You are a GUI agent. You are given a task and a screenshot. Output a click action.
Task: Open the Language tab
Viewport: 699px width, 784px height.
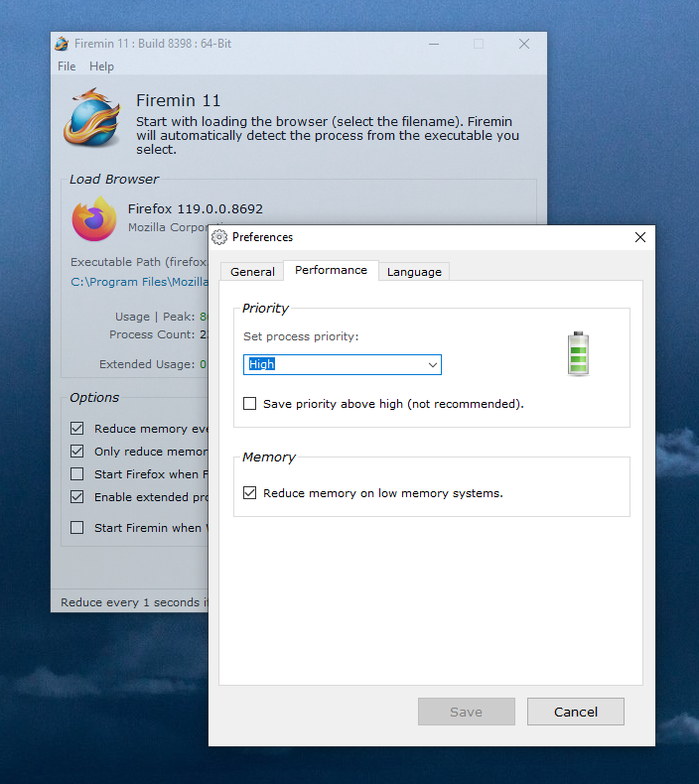pyautogui.click(x=414, y=272)
